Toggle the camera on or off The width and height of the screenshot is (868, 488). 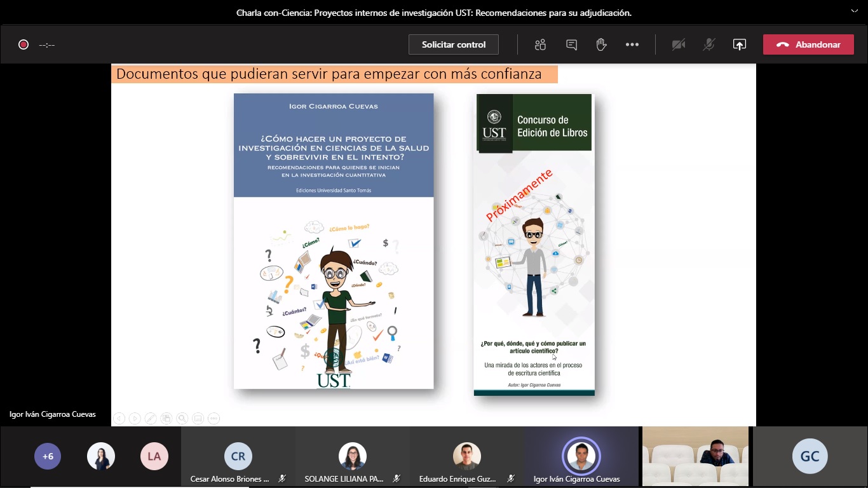[679, 44]
